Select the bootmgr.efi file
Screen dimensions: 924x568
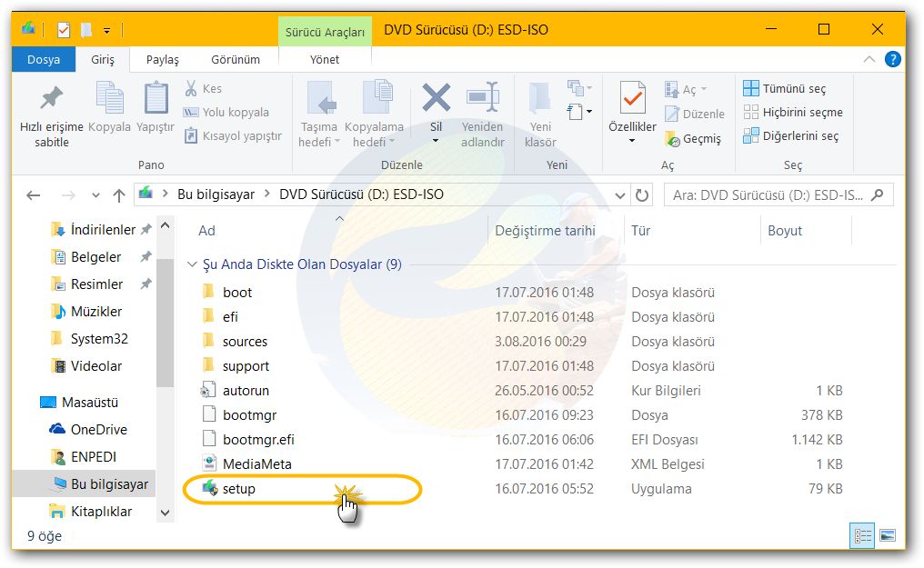[x=258, y=440]
